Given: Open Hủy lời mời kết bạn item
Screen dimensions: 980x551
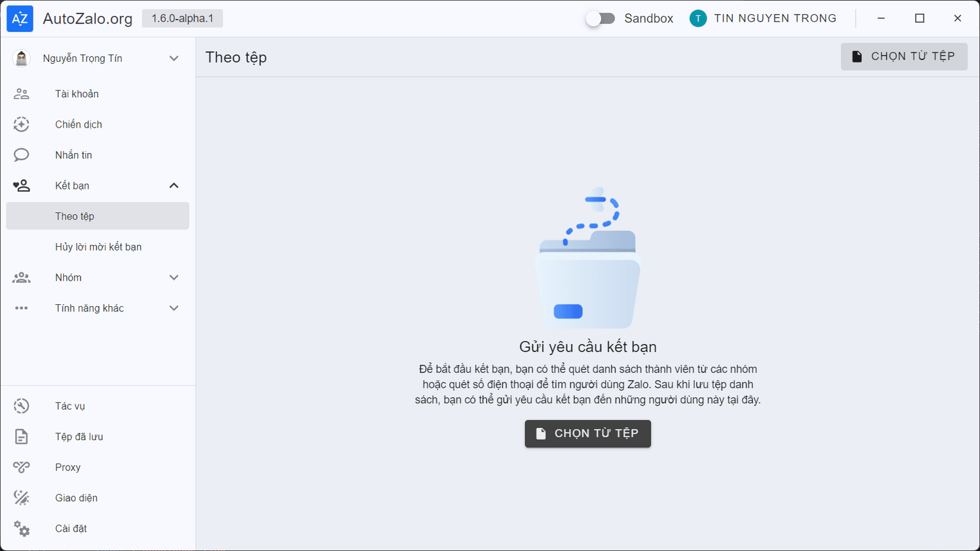Looking at the screenshot, I should point(98,247).
